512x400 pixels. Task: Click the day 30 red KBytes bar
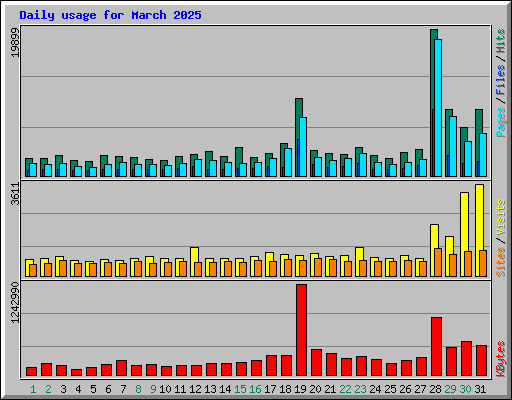466,359
